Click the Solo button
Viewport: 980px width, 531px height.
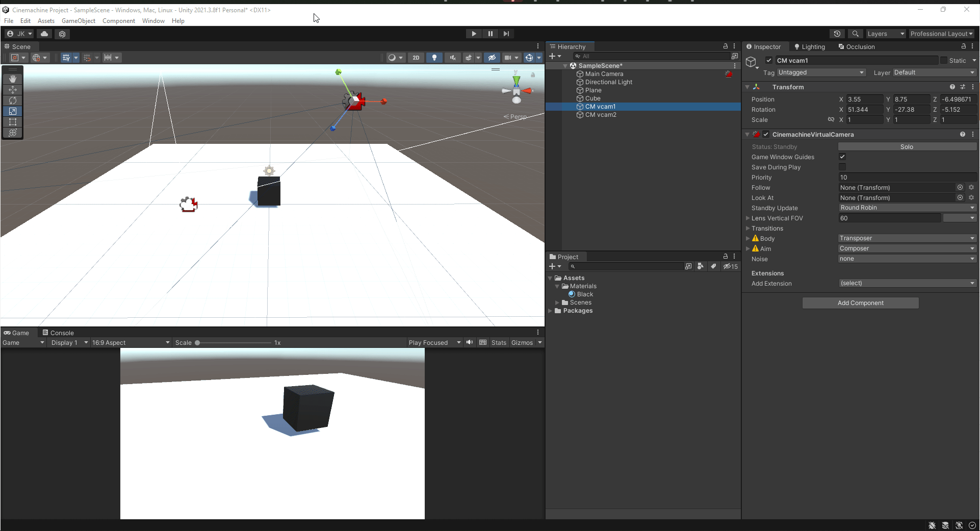click(x=907, y=146)
